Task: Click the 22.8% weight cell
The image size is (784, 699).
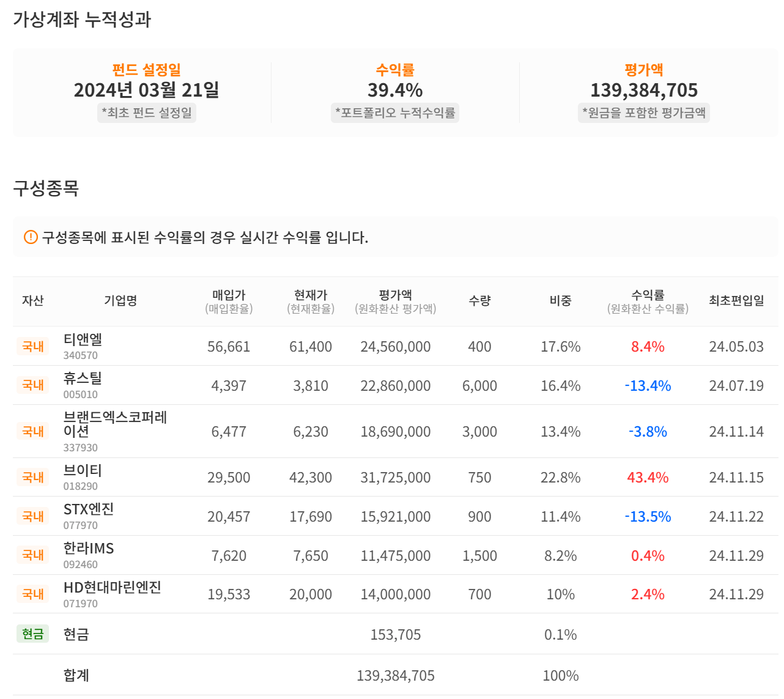Action: point(560,478)
